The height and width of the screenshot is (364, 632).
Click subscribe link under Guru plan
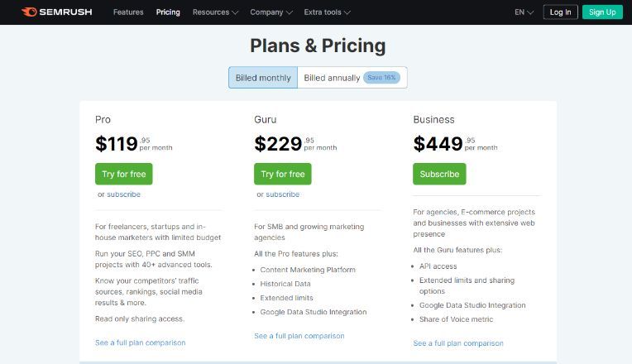pos(282,194)
